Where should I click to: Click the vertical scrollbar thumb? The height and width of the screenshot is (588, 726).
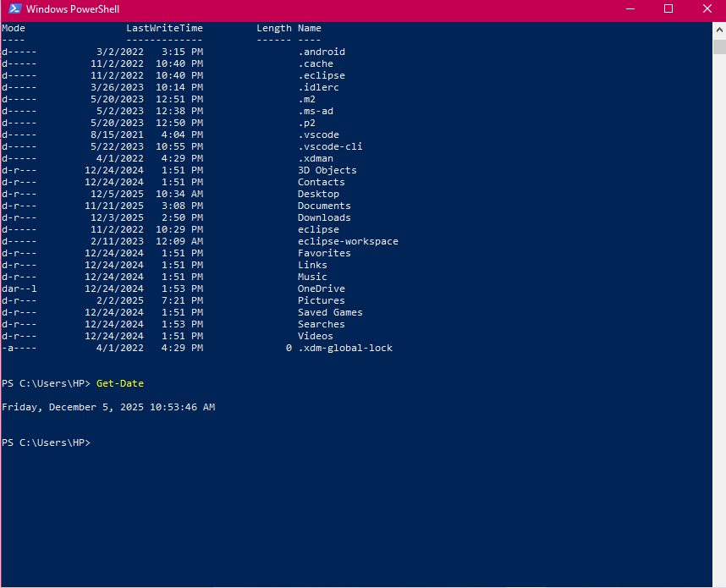click(x=719, y=47)
